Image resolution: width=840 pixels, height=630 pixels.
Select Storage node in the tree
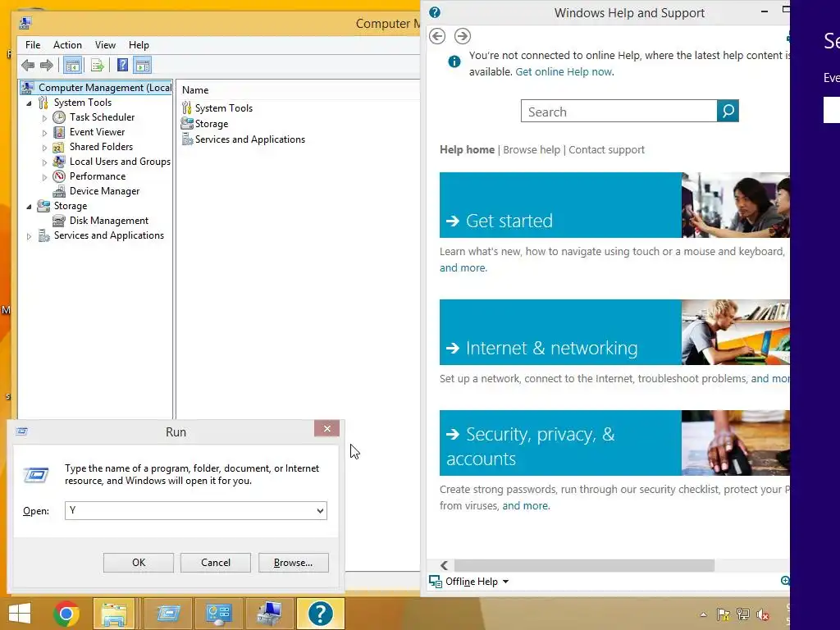point(71,206)
